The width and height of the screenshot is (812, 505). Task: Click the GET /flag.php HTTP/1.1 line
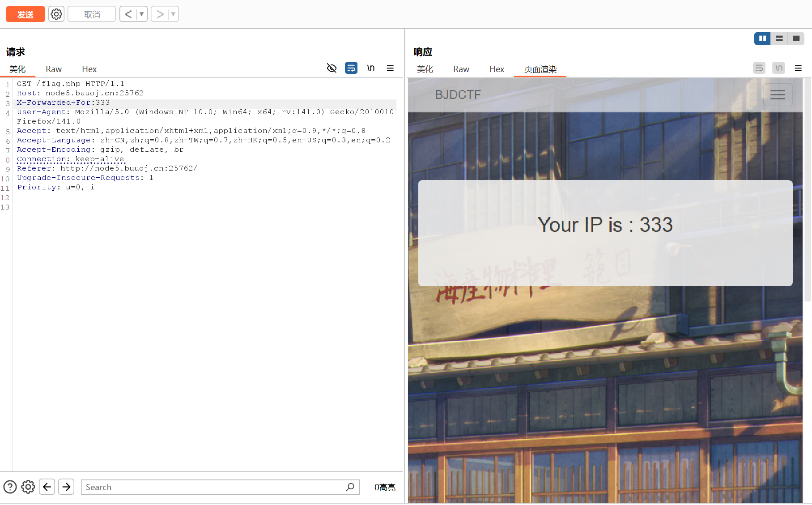(71, 84)
